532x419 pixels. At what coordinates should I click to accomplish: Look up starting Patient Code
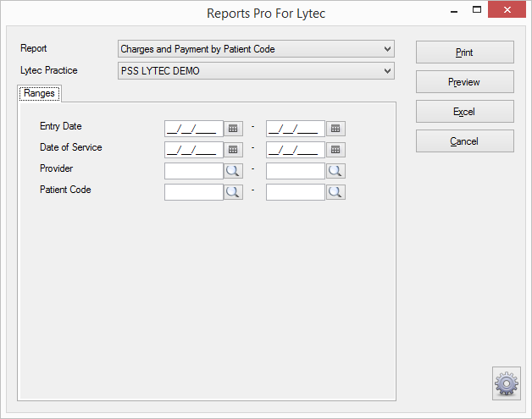click(x=233, y=192)
